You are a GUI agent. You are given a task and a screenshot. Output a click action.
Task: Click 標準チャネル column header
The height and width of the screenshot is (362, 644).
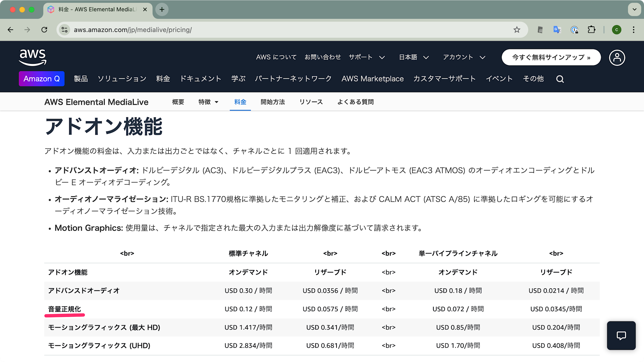click(248, 254)
